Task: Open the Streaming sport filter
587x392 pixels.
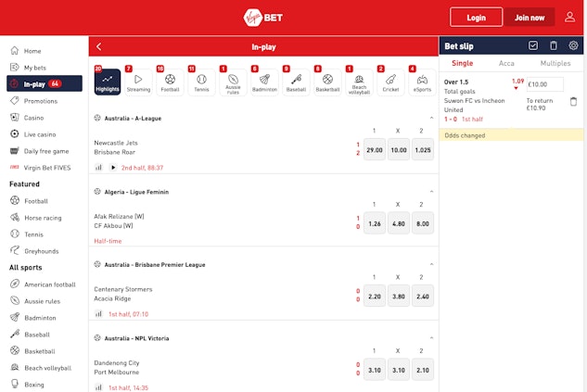Action: 138,82
